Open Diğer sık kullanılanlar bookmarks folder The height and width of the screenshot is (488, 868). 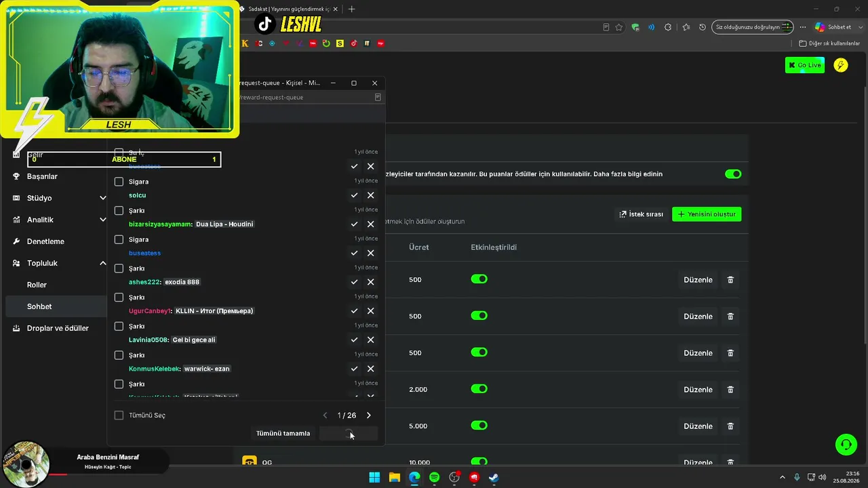(829, 43)
